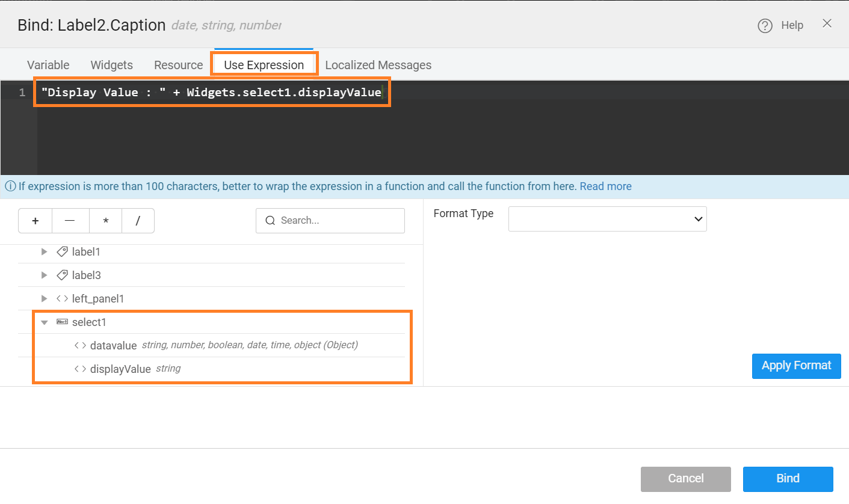849x504 pixels.
Task: Switch to the Localized Messages tab
Action: pos(378,64)
